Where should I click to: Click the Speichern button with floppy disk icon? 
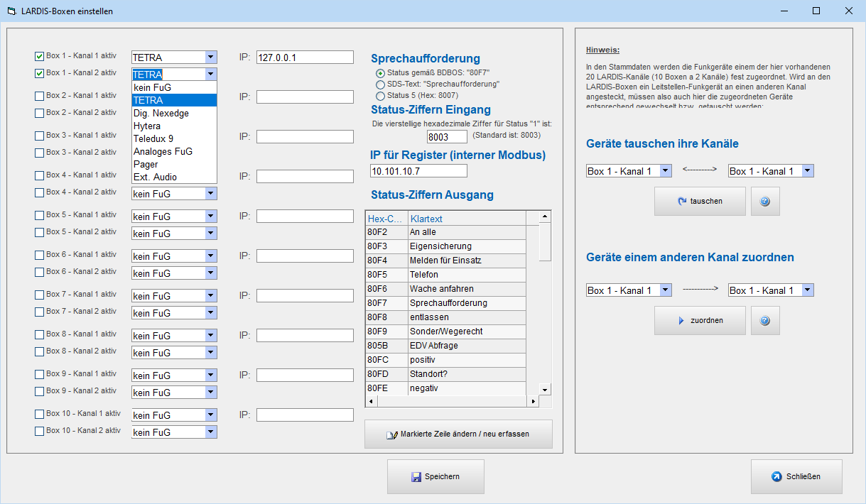[x=435, y=476]
